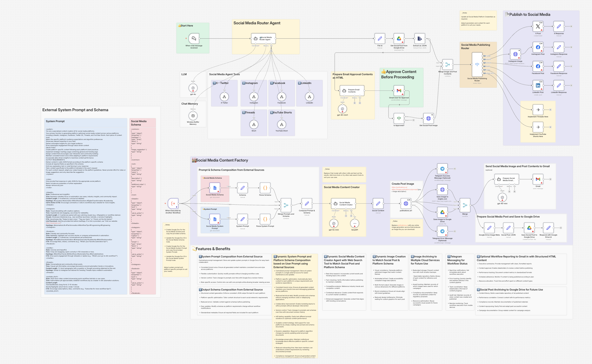Viewport: 592px width, 364px height.
Task: Open the Telegram Success Message node
Action: 442,169
